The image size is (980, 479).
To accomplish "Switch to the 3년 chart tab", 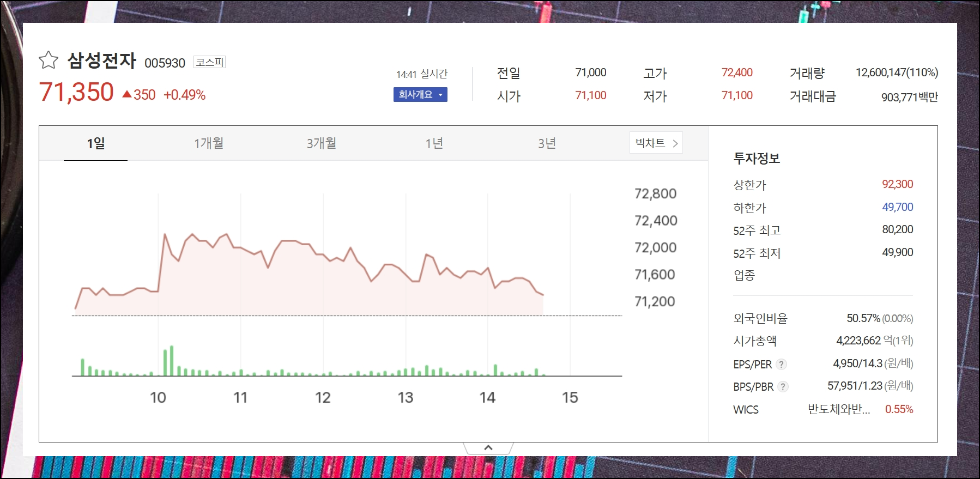I will point(547,143).
